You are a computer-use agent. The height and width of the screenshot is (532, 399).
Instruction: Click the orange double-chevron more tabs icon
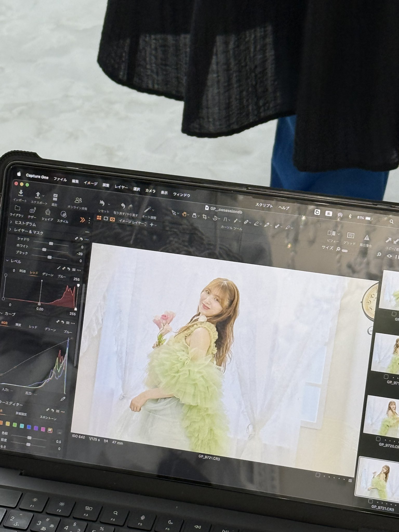82,220
